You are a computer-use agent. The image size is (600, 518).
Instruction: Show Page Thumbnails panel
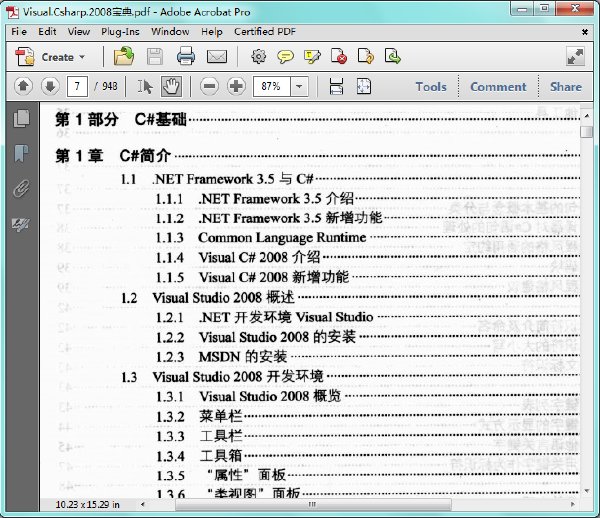coord(21,119)
